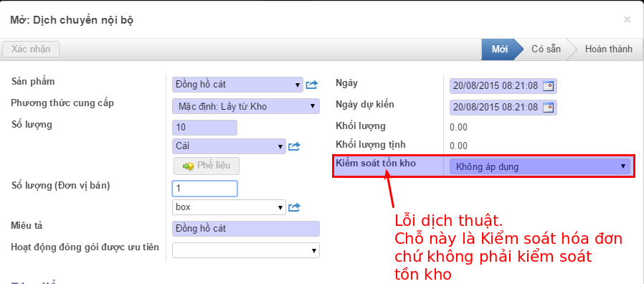Open Hoạt động đóng gói được ưu tiên dropdown
The image size is (644, 284).
tap(245, 250)
